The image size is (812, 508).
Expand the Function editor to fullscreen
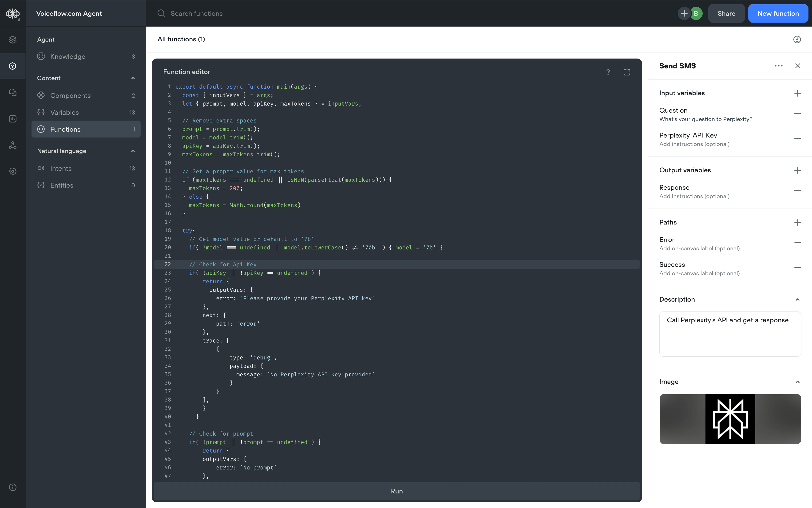(x=627, y=72)
